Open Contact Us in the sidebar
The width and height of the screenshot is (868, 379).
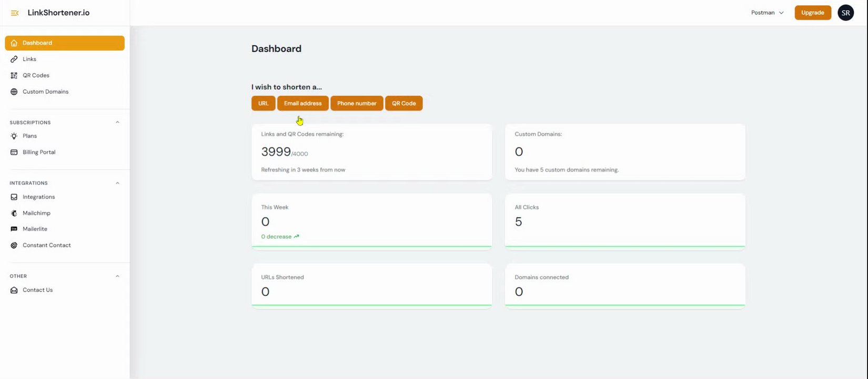37,290
